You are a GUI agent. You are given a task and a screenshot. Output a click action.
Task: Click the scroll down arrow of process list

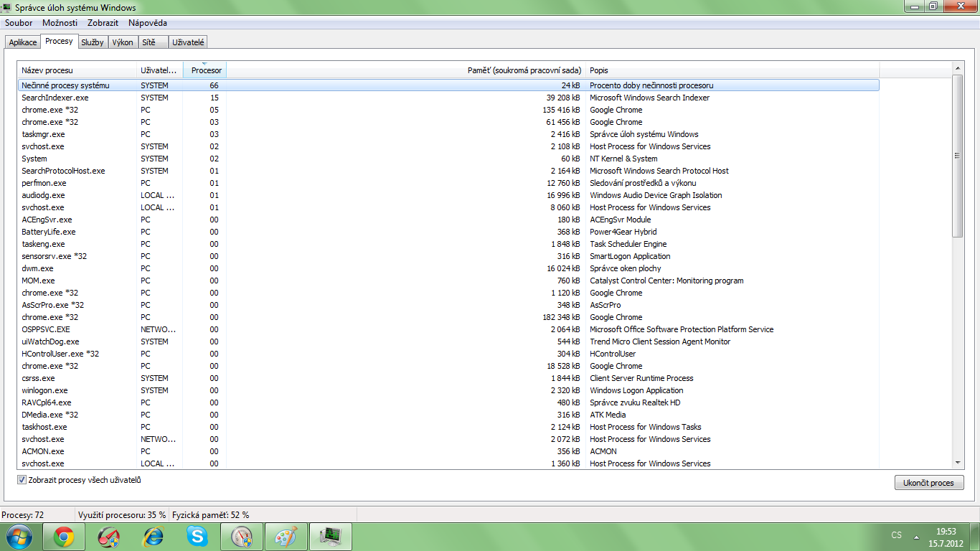[958, 463]
